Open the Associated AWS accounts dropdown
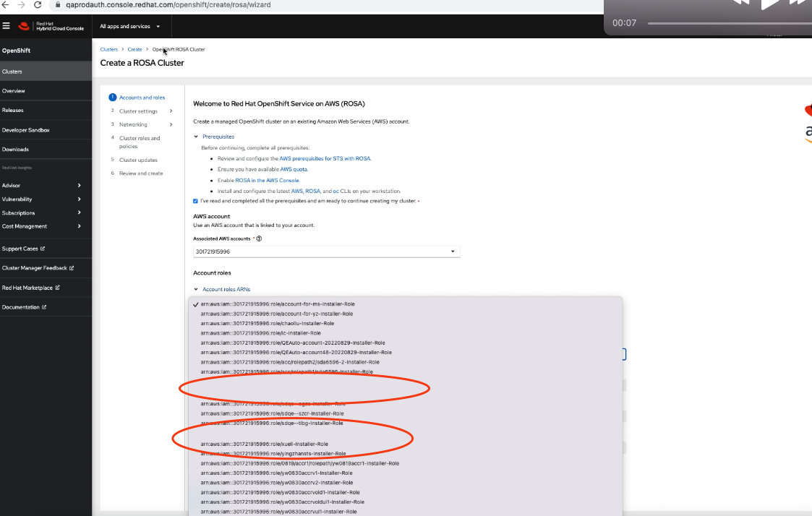 pyautogui.click(x=327, y=251)
